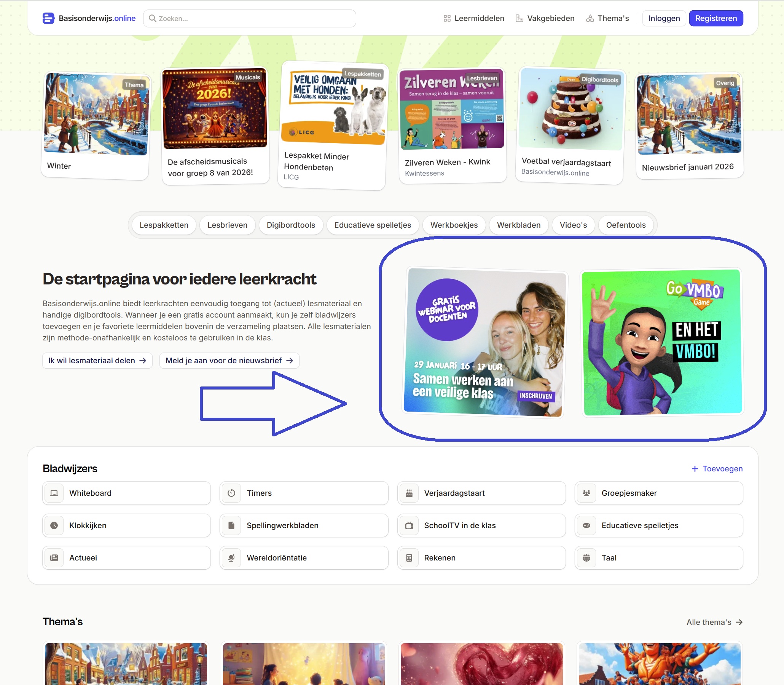Select the Lespakketten category pill
This screenshot has width=784, height=685.
point(164,225)
